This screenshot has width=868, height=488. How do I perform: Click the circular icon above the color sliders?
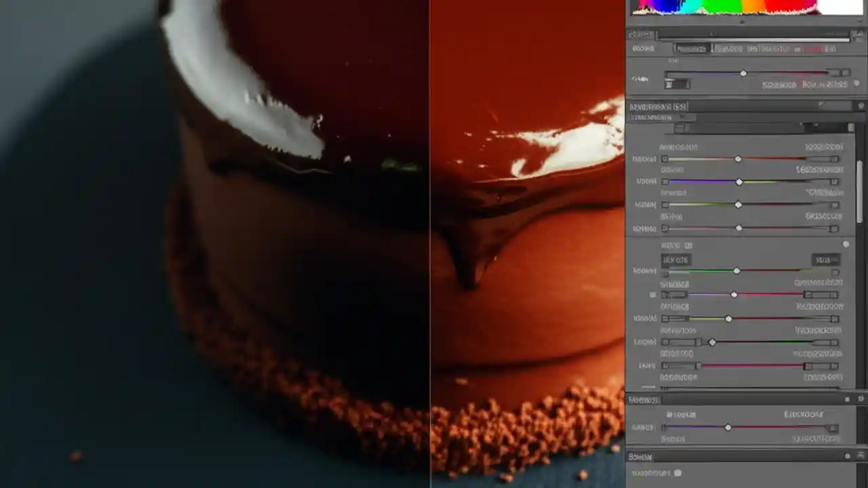846,244
